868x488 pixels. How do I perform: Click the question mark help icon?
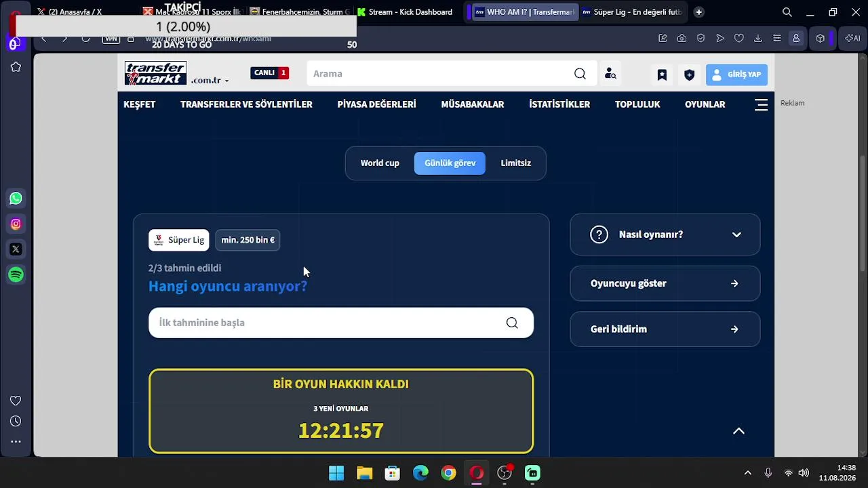(599, 235)
